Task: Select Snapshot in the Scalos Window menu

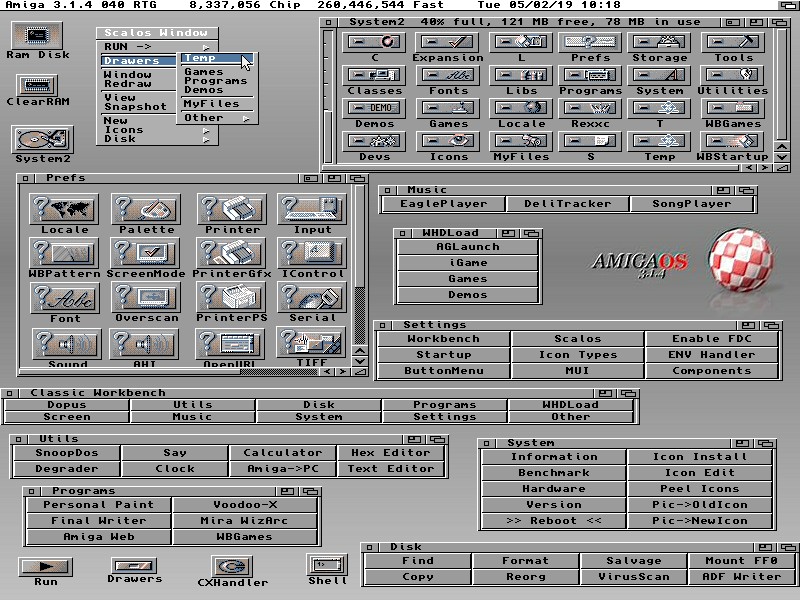Action: click(x=137, y=107)
